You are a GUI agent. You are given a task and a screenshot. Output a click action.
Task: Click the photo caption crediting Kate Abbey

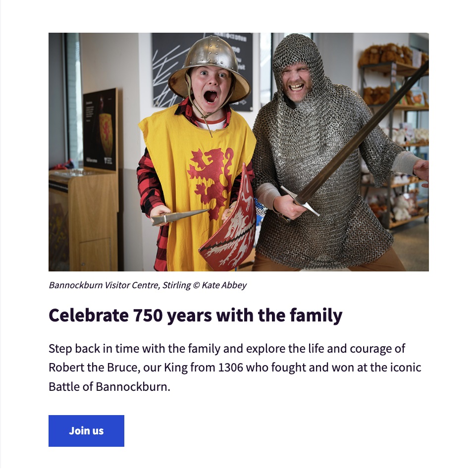pyautogui.click(x=148, y=285)
